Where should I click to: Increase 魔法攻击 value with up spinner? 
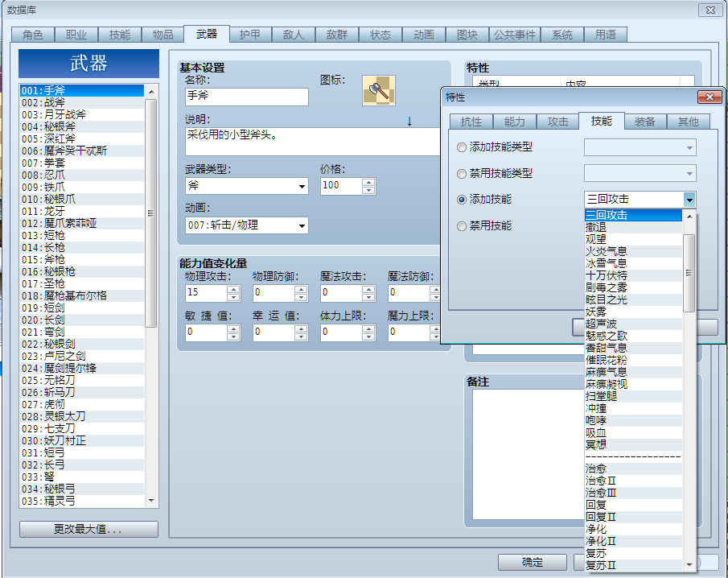tap(368, 290)
